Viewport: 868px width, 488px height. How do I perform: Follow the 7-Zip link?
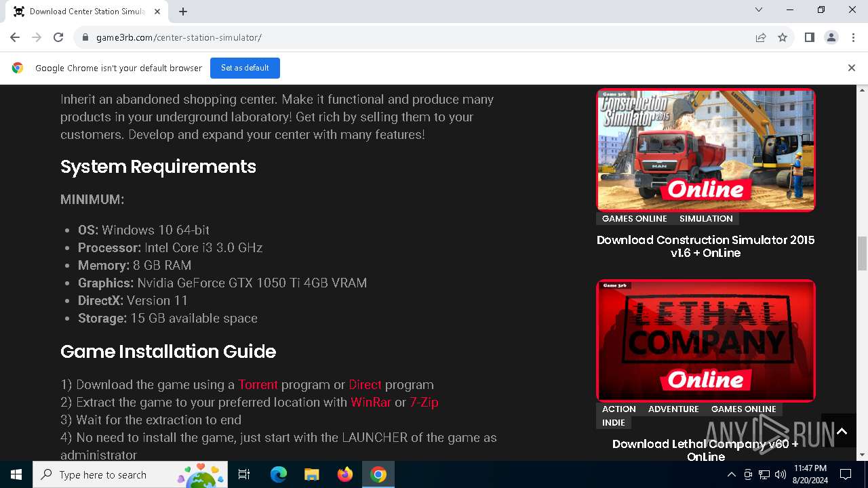coord(424,402)
